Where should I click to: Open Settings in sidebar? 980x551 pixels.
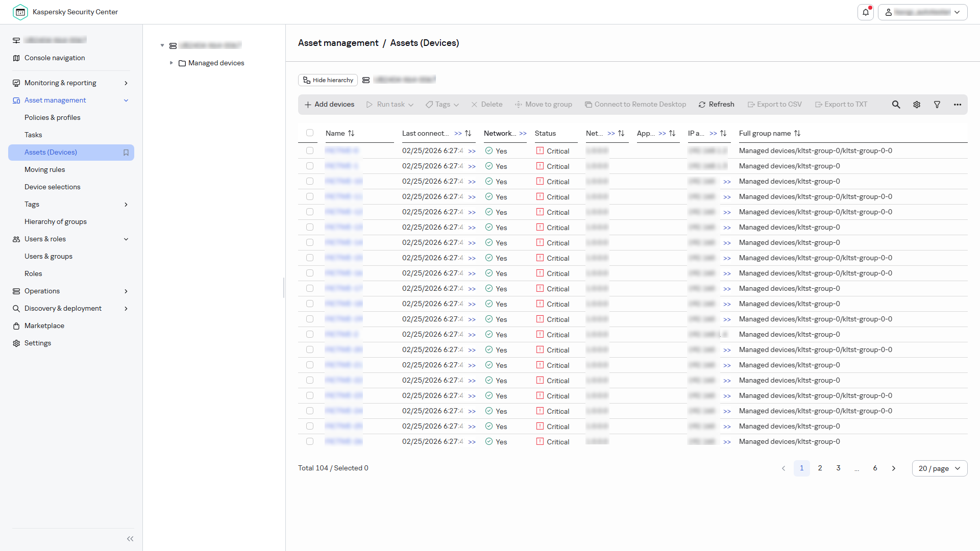pos(38,343)
